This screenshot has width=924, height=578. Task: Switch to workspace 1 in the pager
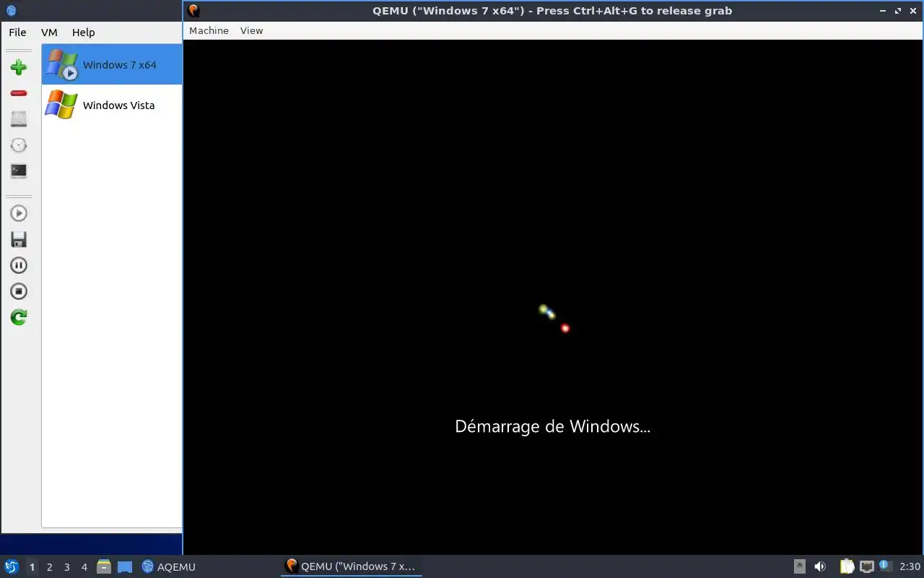click(x=32, y=567)
